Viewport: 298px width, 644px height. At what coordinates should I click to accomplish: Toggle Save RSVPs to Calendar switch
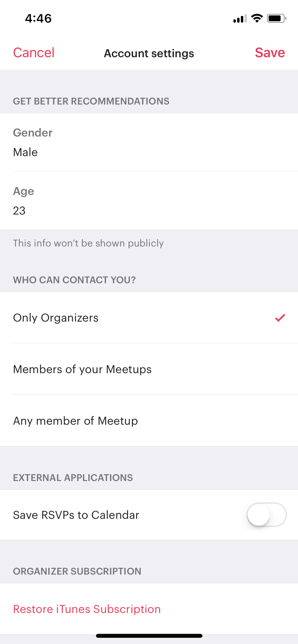266,515
